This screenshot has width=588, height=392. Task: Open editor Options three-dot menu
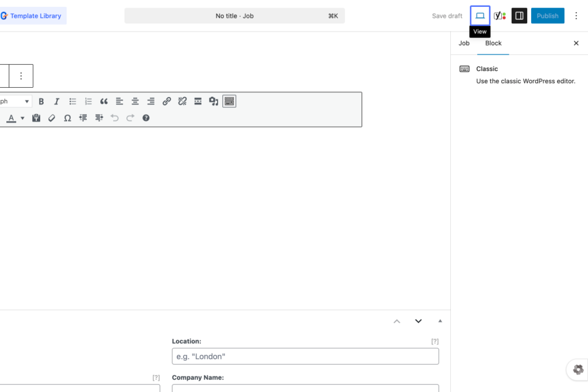[x=576, y=15]
